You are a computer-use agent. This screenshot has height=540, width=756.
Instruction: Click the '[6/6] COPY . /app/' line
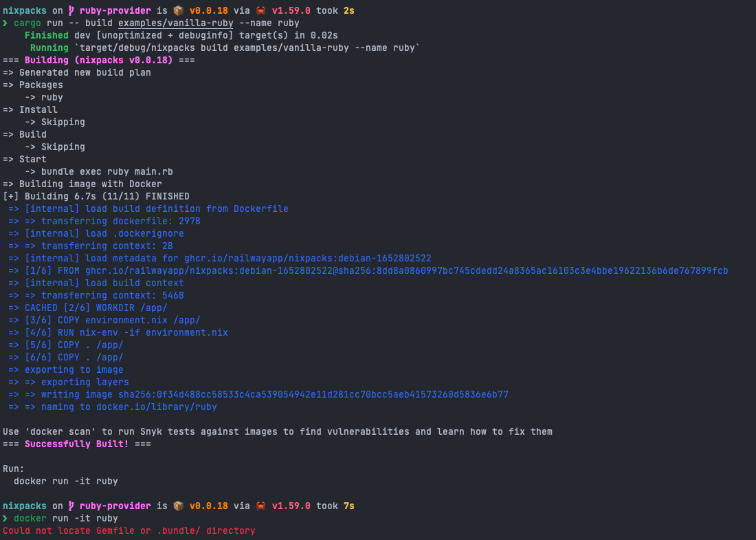(x=65, y=358)
